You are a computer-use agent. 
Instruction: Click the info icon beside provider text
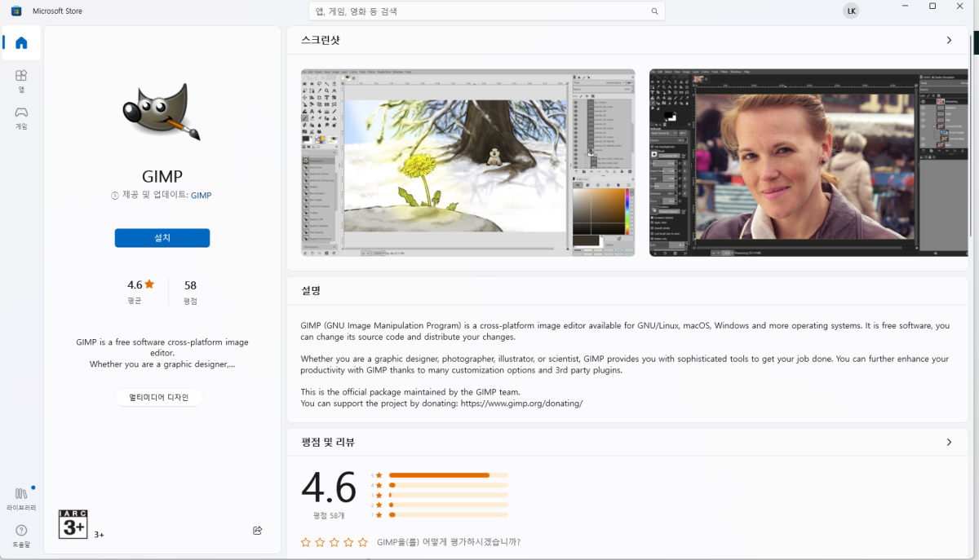[x=115, y=196]
